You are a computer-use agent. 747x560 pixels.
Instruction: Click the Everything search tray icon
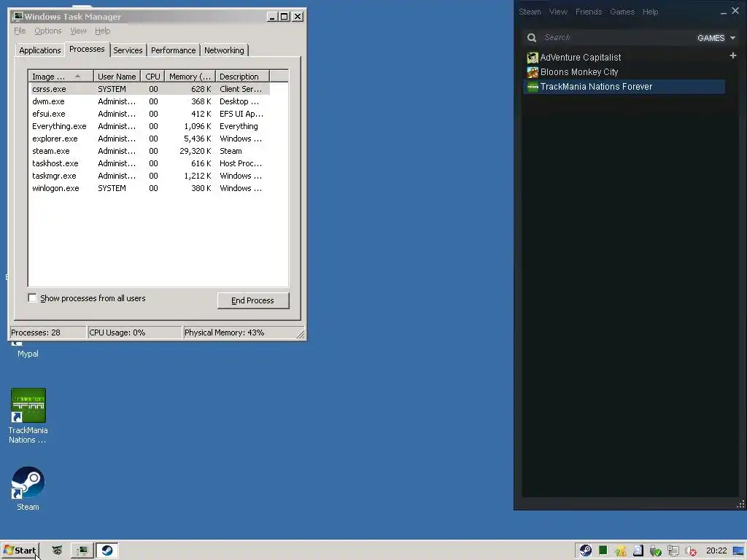pos(638,551)
